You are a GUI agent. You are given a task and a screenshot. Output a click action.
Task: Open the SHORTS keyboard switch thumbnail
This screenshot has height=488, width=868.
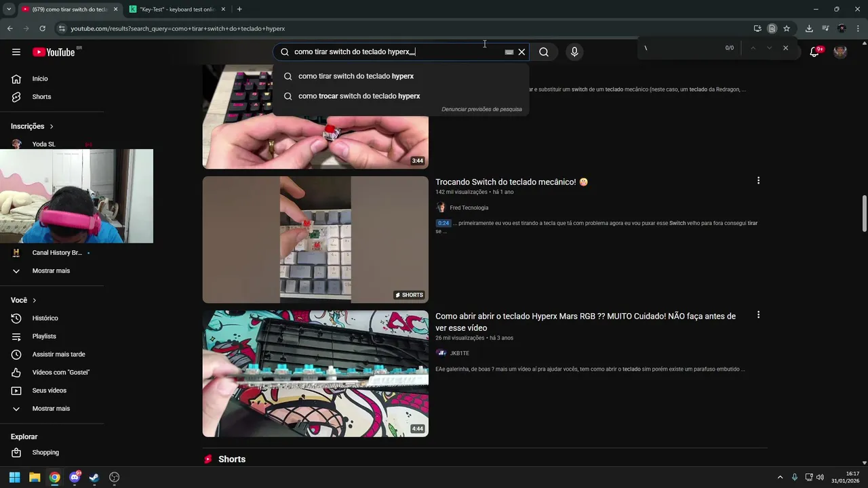click(x=315, y=239)
